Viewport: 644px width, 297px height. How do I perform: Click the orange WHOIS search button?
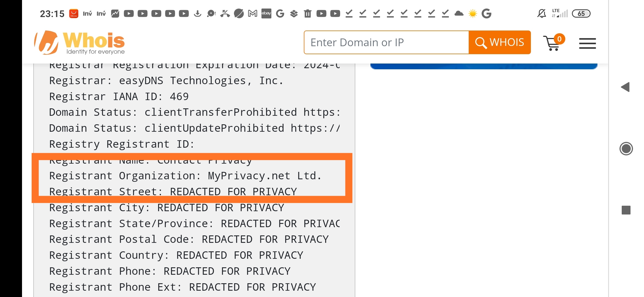pos(500,42)
